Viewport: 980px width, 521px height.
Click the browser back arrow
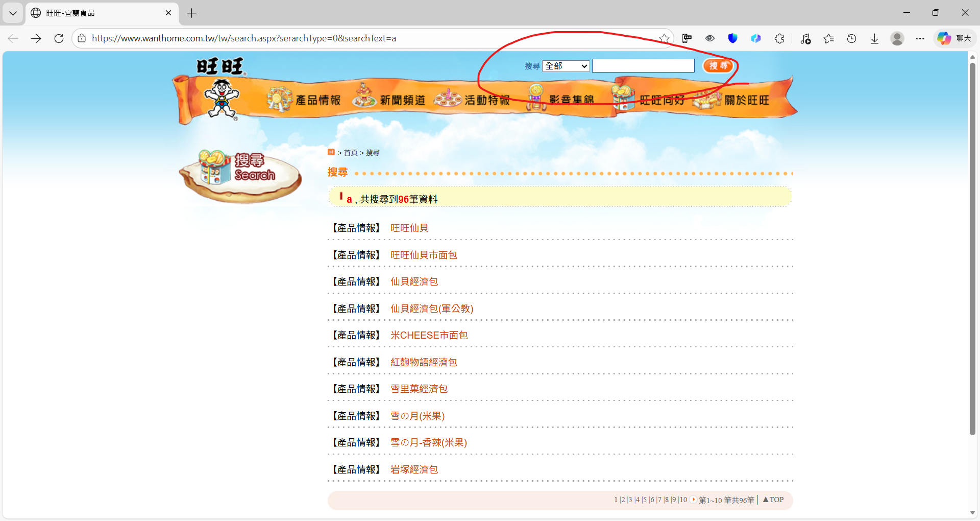(13, 38)
